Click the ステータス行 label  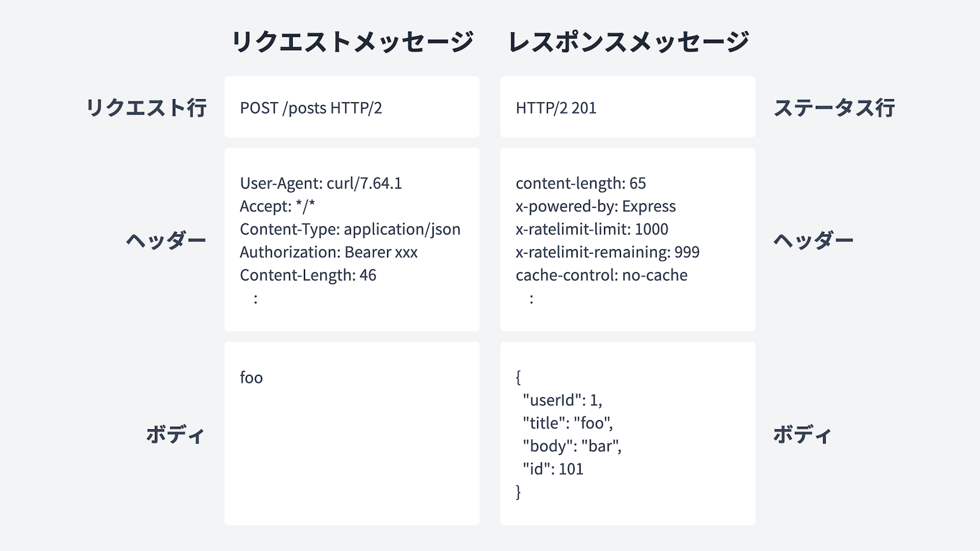(834, 108)
